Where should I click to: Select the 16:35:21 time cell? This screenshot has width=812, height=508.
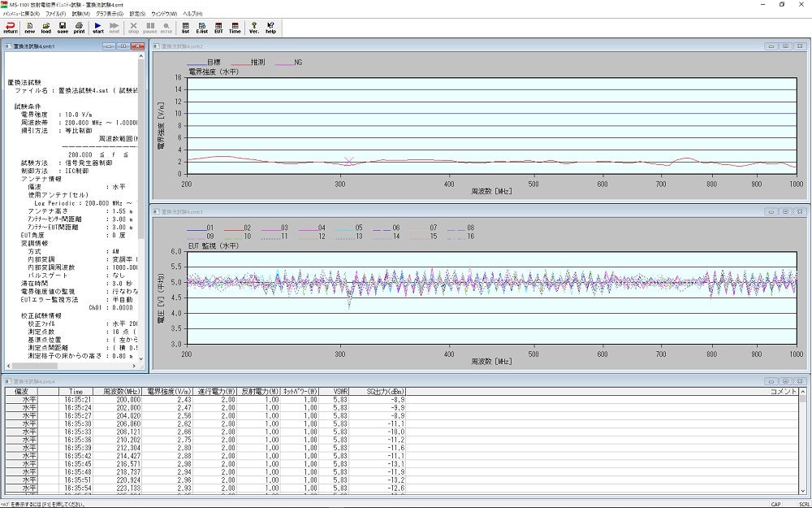[76, 400]
